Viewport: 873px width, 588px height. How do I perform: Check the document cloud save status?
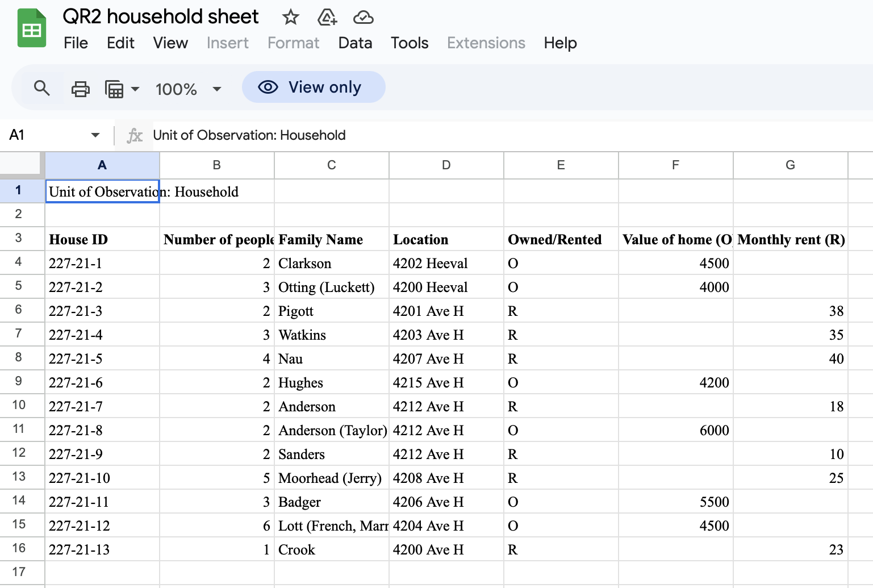click(x=364, y=18)
